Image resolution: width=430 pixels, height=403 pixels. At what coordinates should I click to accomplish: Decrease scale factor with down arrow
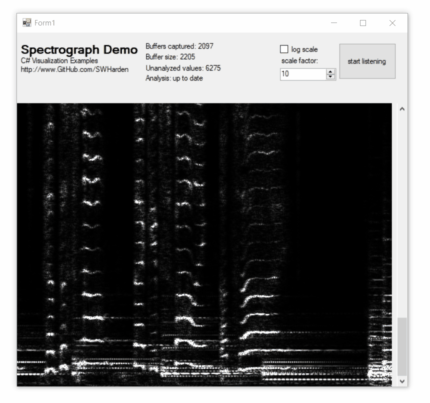coord(330,77)
